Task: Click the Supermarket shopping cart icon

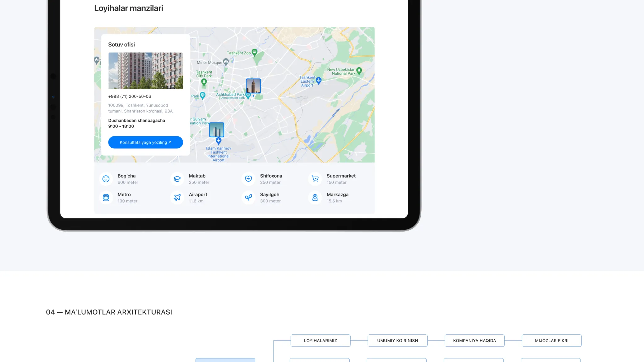Action: point(315,179)
